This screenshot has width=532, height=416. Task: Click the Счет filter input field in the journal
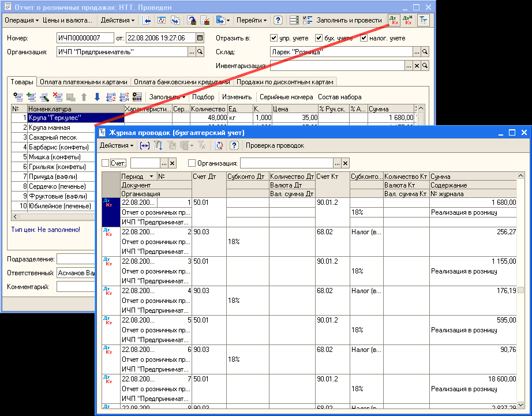[145, 163]
